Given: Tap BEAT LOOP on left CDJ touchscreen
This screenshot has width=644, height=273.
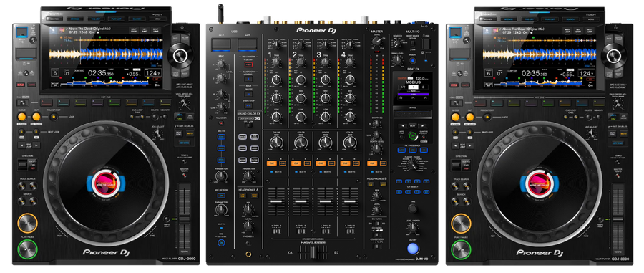Looking at the screenshot, I should (x=134, y=30).
